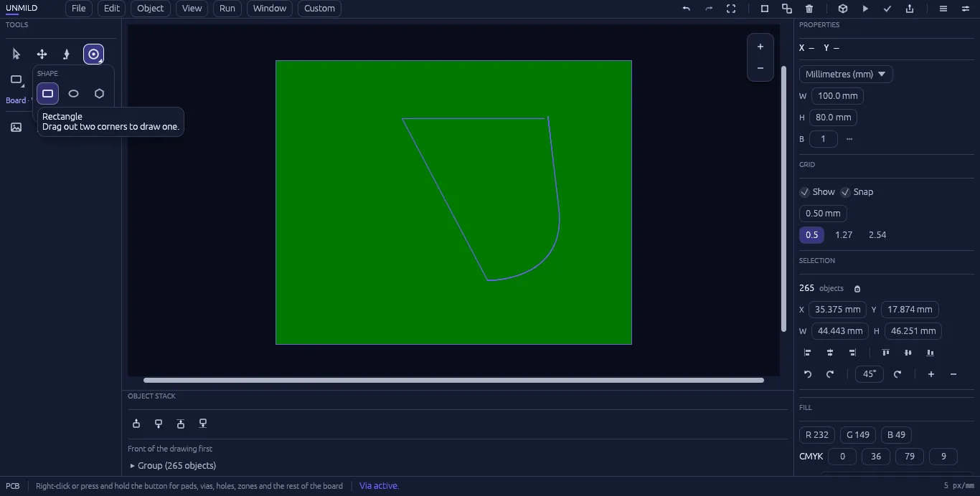Click the fill R 232 value
The height and width of the screenshot is (496, 980).
tap(817, 435)
